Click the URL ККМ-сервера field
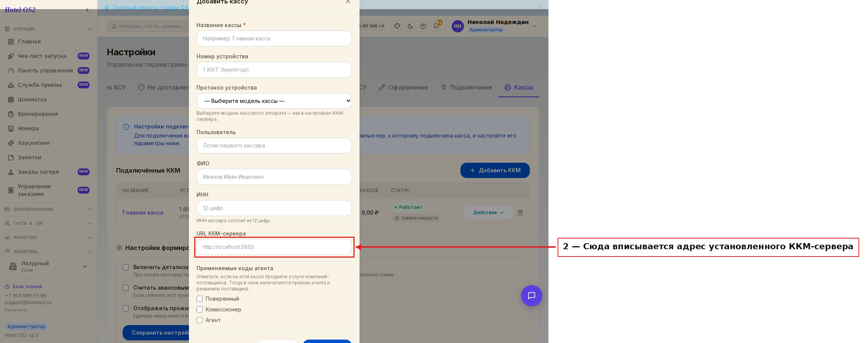Image resolution: width=868 pixels, height=343 pixels. 274,247
